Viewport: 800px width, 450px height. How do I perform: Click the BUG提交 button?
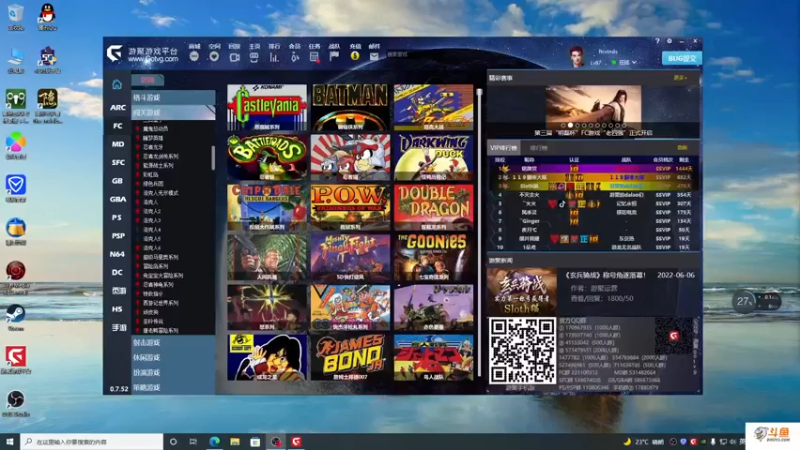(x=682, y=58)
